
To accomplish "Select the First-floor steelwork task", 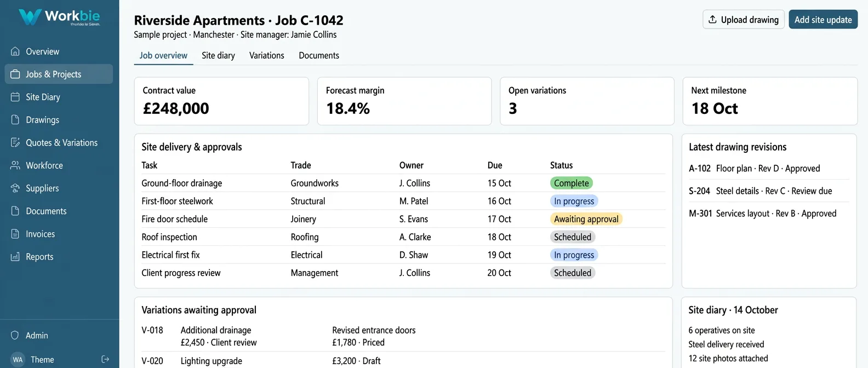I will click(x=177, y=201).
